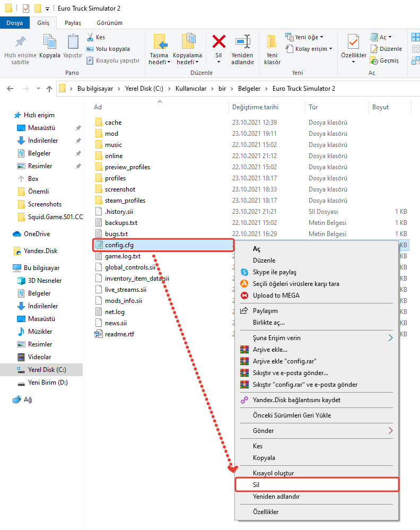Screen dimensions: 420x530
Task: Click Kullanıcılar in the address path
Action: (x=190, y=89)
